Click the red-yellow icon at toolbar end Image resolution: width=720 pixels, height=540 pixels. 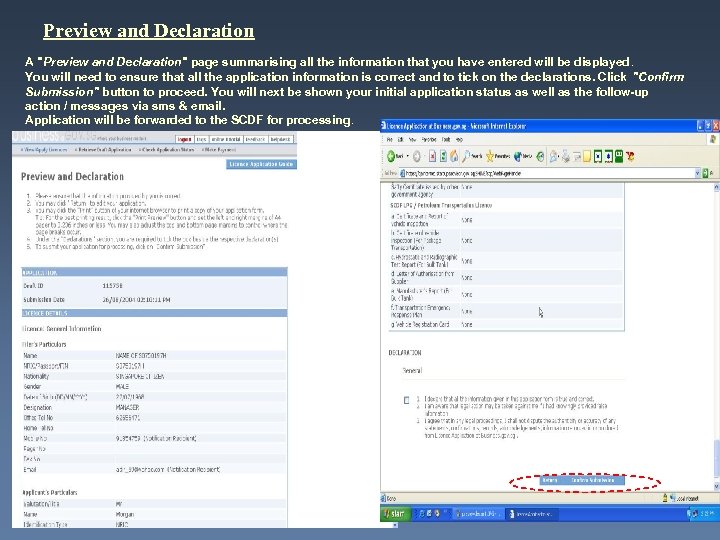[x=630, y=157]
